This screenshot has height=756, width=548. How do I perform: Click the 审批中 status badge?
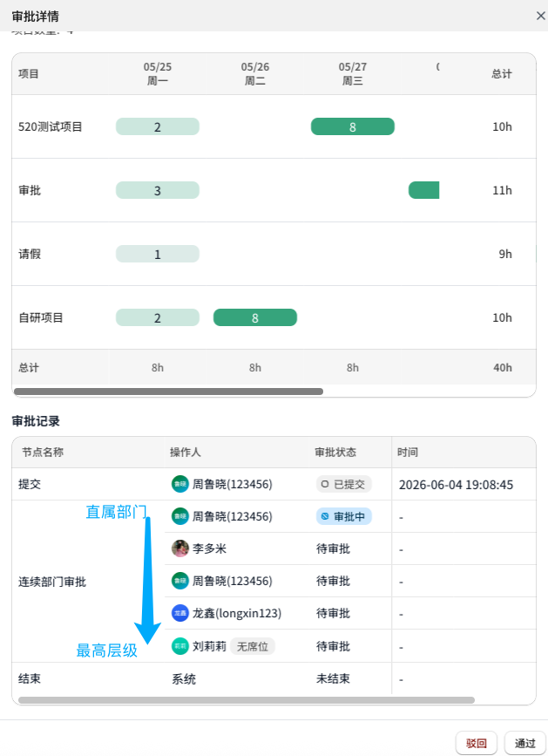(x=344, y=516)
